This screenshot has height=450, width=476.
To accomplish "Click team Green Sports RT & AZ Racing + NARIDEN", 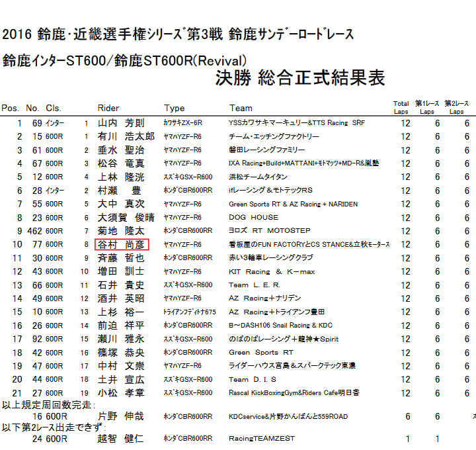I will pyautogui.click(x=294, y=204).
